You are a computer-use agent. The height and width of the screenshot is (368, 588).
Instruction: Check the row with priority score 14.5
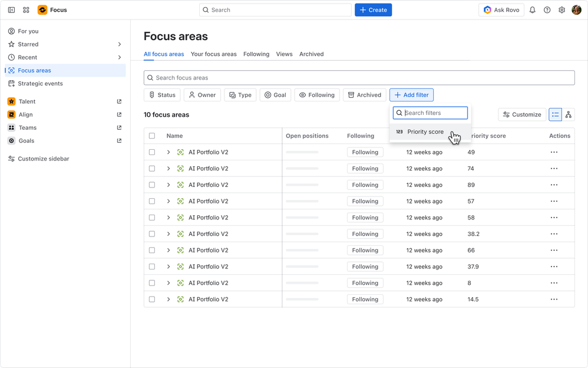tap(152, 299)
